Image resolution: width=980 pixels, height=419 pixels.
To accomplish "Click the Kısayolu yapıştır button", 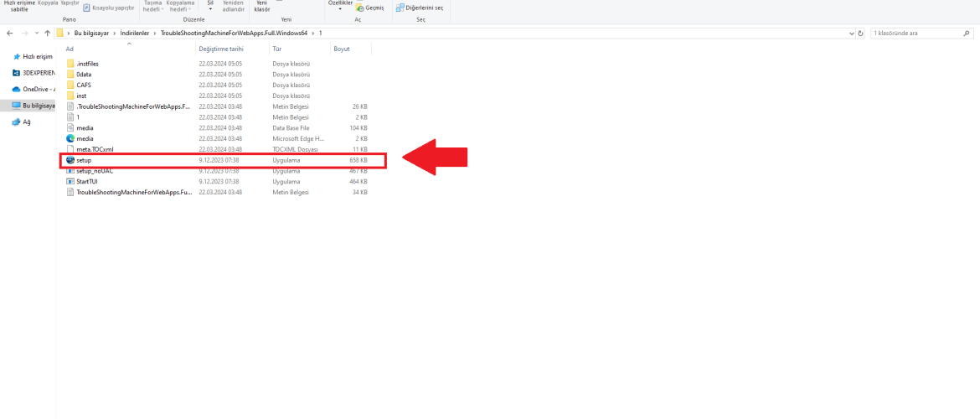I will [x=109, y=8].
